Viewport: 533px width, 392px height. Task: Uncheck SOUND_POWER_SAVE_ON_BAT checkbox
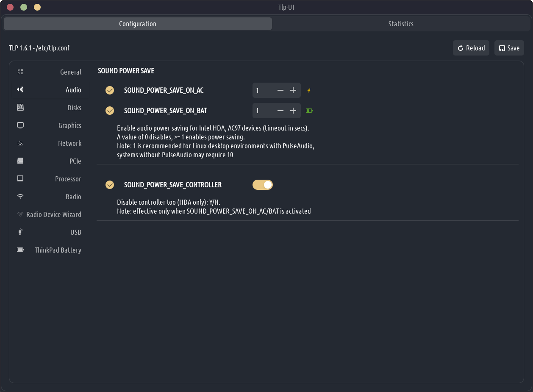110,111
